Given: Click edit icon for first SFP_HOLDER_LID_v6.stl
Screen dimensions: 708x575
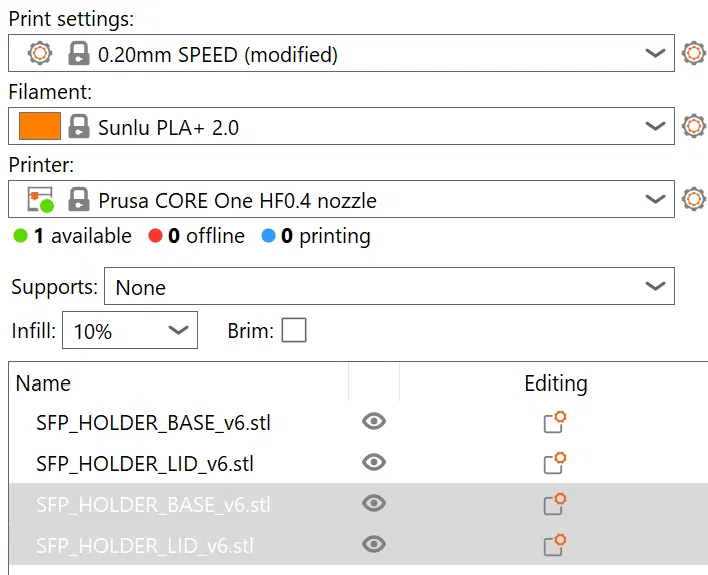Looking at the screenshot, I should [x=555, y=463].
